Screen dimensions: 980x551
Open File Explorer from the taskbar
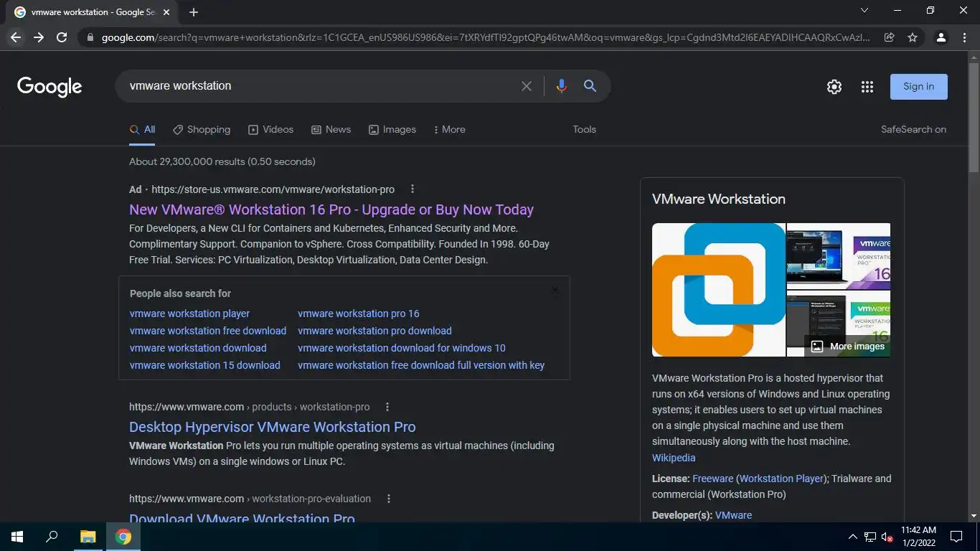point(88,537)
